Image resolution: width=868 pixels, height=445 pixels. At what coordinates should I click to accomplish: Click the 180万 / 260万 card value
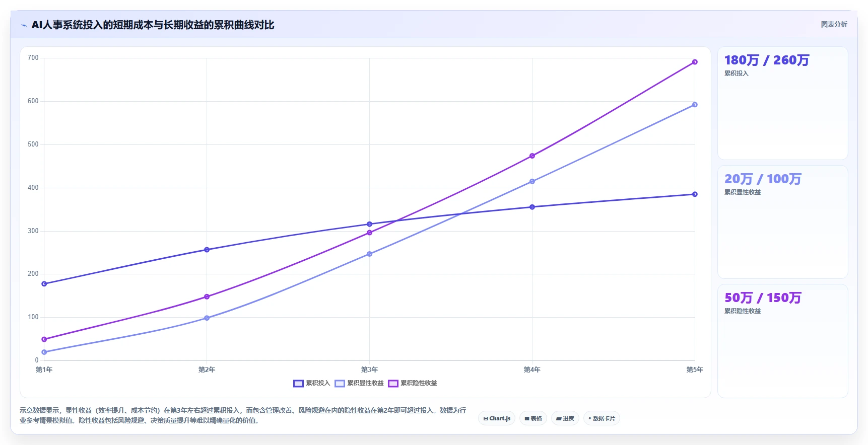point(767,60)
